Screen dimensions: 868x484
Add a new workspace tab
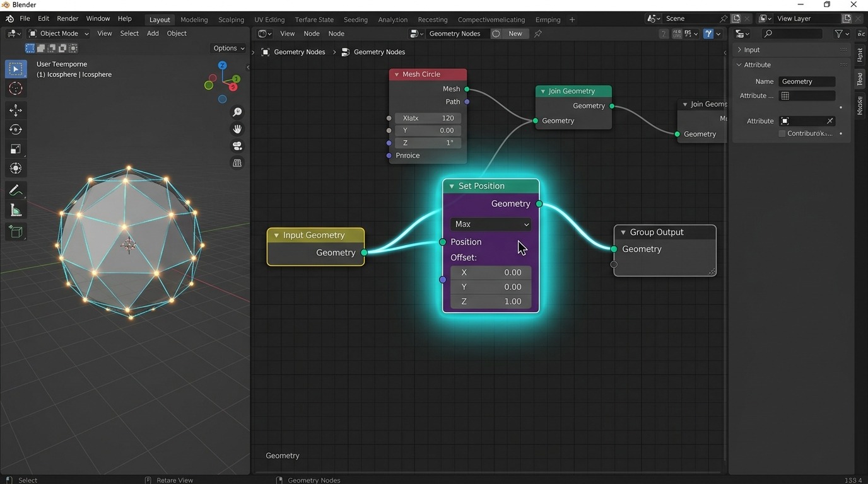tap(572, 20)
